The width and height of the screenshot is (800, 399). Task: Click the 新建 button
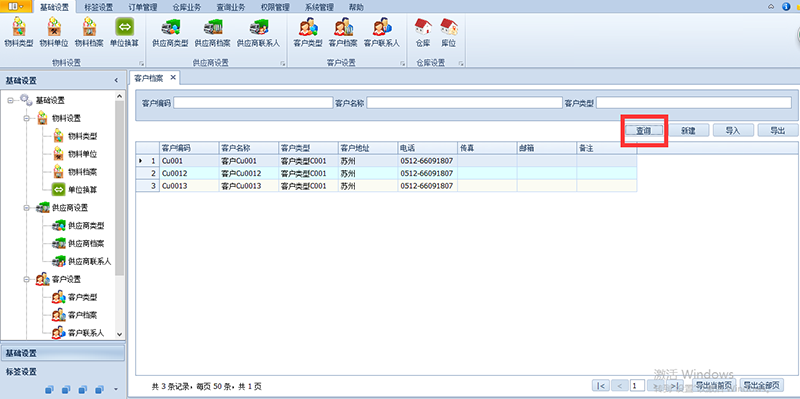688,131
